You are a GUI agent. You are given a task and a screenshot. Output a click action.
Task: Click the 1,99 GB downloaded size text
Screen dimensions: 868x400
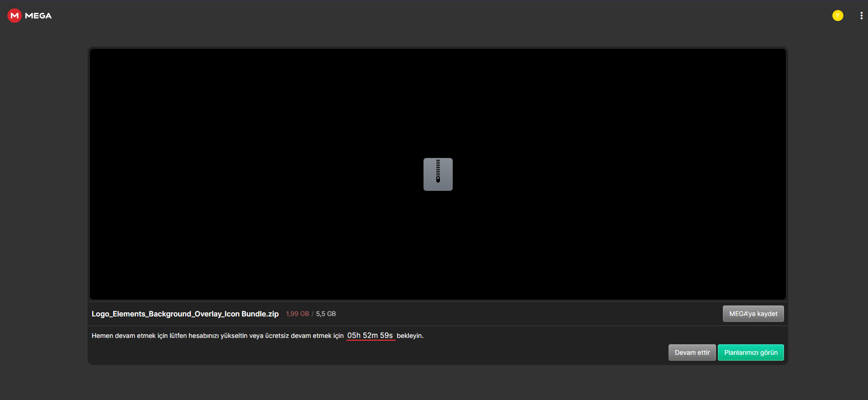click(298, 314)
